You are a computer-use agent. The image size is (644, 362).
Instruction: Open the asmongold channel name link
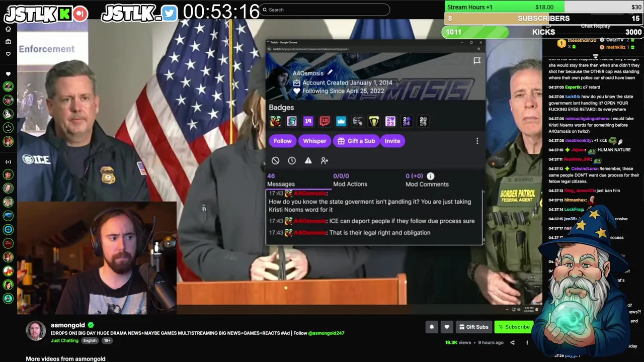point(68,325)
